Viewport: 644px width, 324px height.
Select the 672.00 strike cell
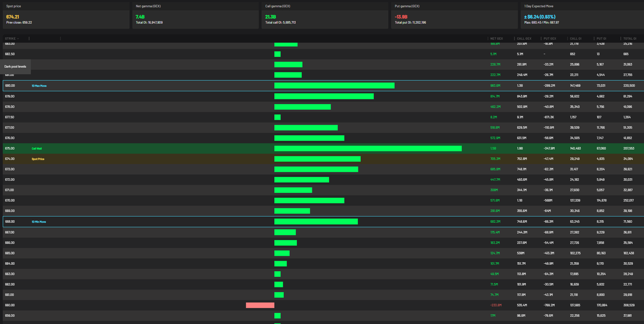9,179
